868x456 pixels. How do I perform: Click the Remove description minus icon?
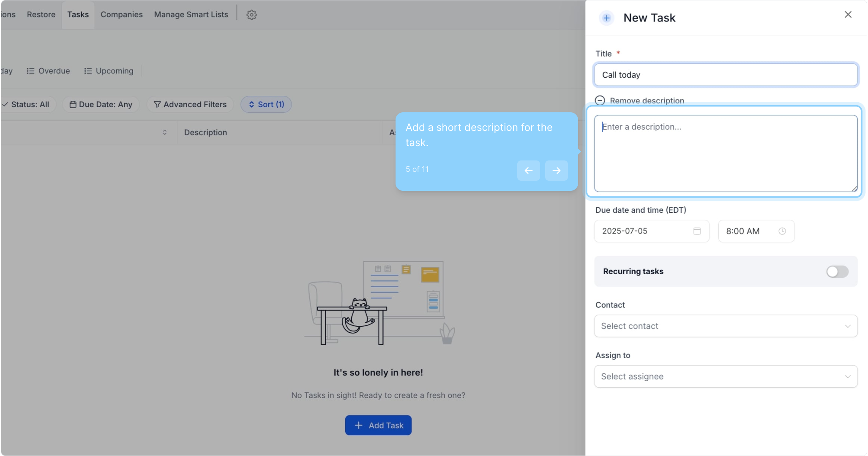(x=600, y=100)
